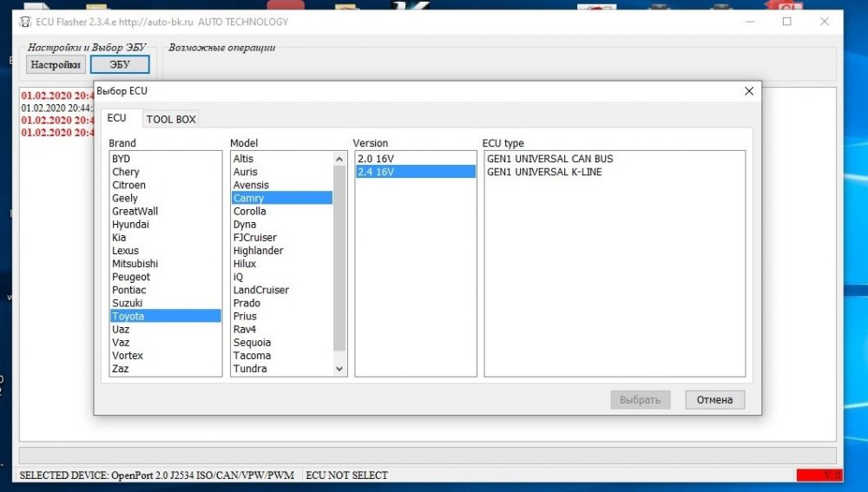868x492 pixels.
Task: Switch to the ECU tab
Action: pyautogui.click(x=117, y=118)
